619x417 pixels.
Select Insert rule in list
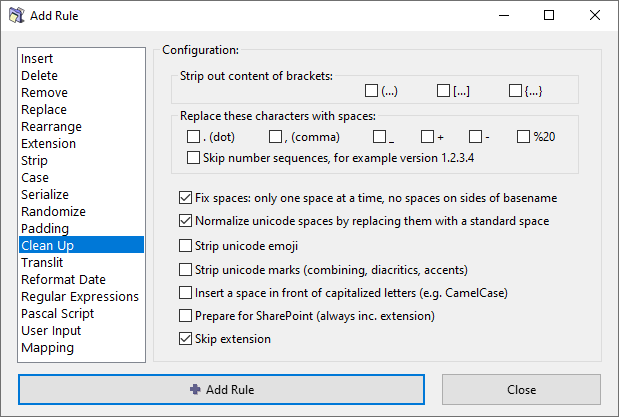tap(38, 59)
